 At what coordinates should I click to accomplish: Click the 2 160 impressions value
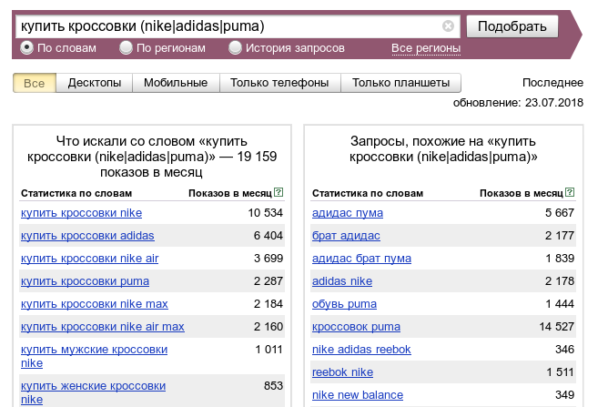[x=268, y=327]
